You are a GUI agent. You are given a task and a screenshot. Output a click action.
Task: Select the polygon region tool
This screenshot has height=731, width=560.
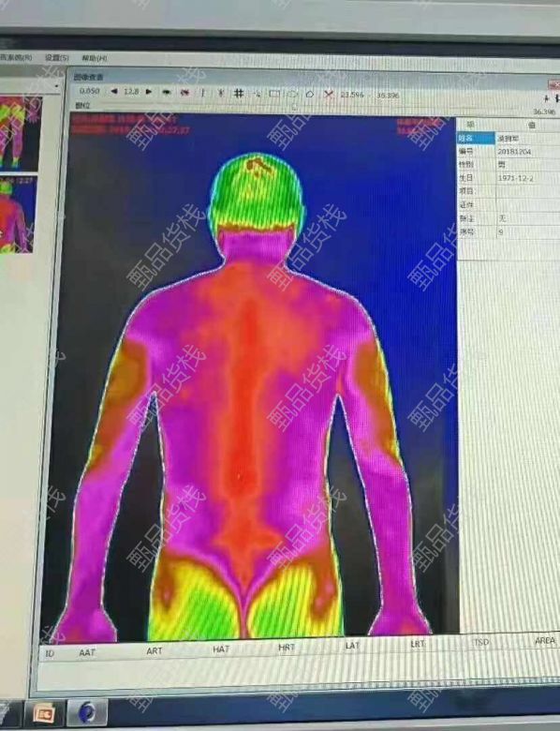(310, 94)
